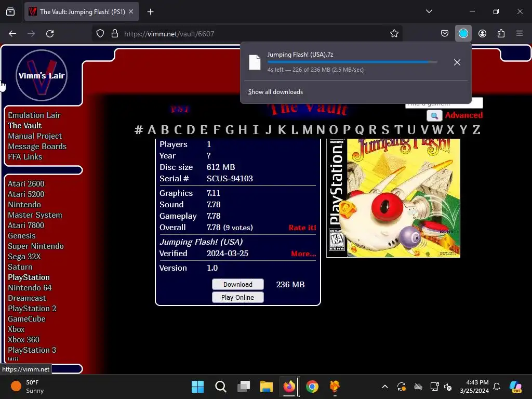
Task: View site security via padlock icon
Action: click(115, 34)
